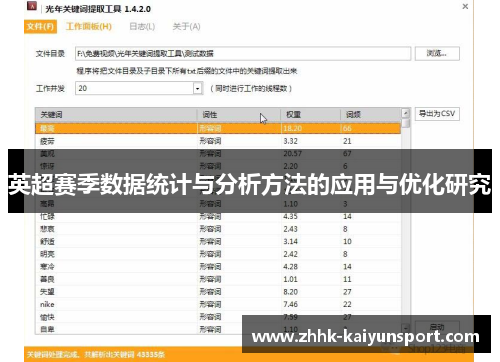The height and width of the screenshot is (362, 500).
Task: Close the keyword extraction tool window
Action: [465, 6]
